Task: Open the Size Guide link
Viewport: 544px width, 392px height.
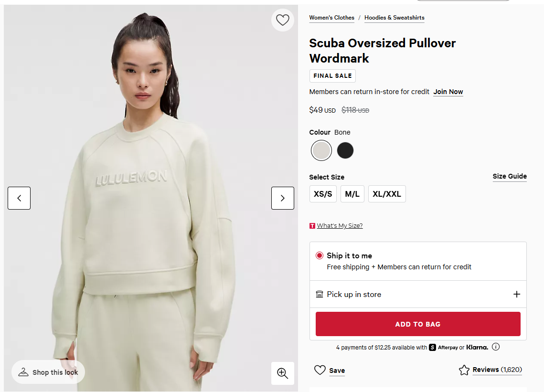Action: coord(510,176)
